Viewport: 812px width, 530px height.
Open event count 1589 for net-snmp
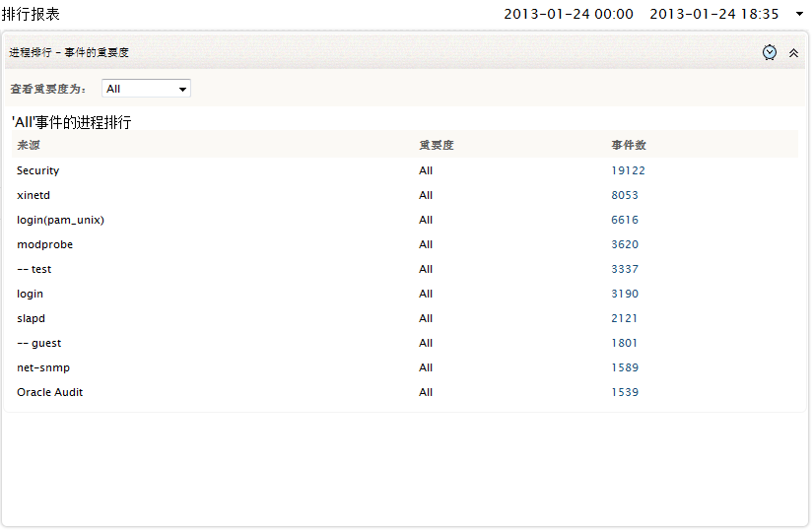coord(625,367)
